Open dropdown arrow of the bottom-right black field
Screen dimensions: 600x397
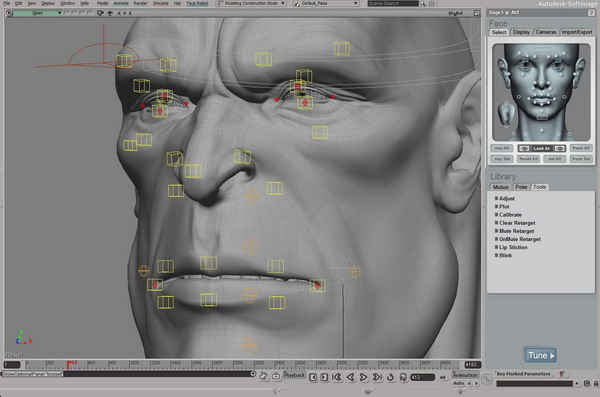point(577,383)
